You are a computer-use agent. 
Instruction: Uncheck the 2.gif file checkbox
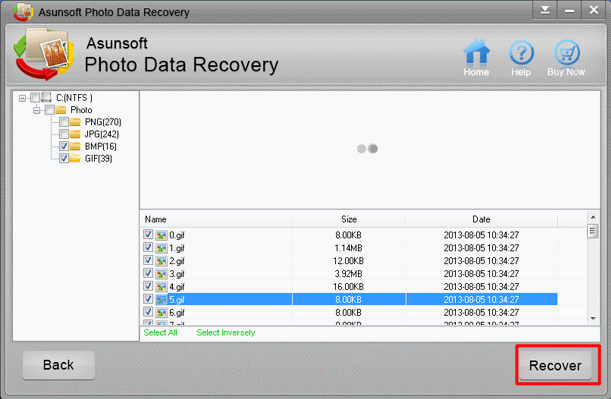(x=148, y=260)
